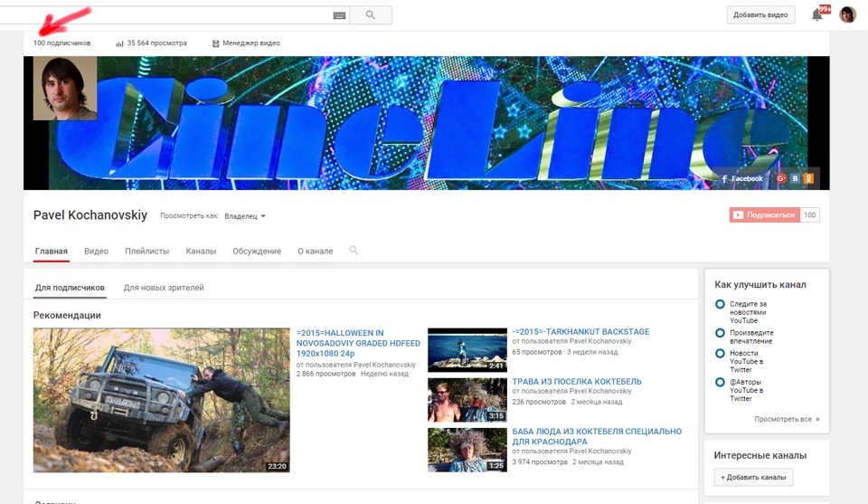868x504 pixels.
Task: Click the Как улучшить канал heading
Action: click(x=760, y=285)
